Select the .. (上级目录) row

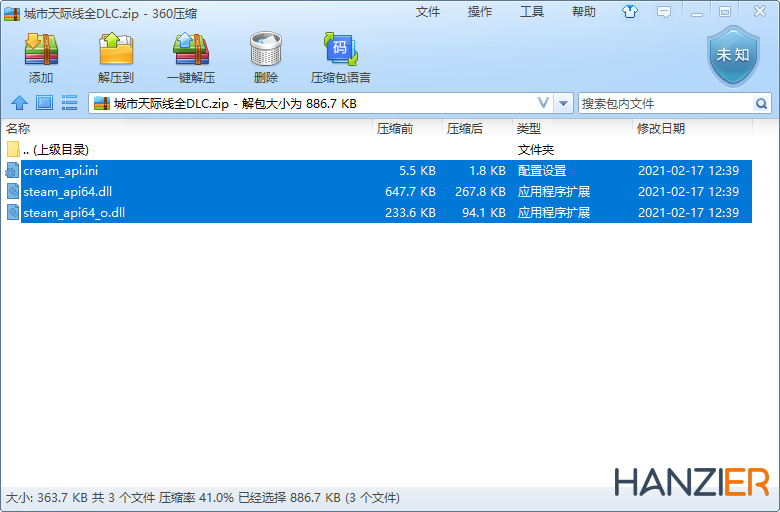(x=377, y=149)
